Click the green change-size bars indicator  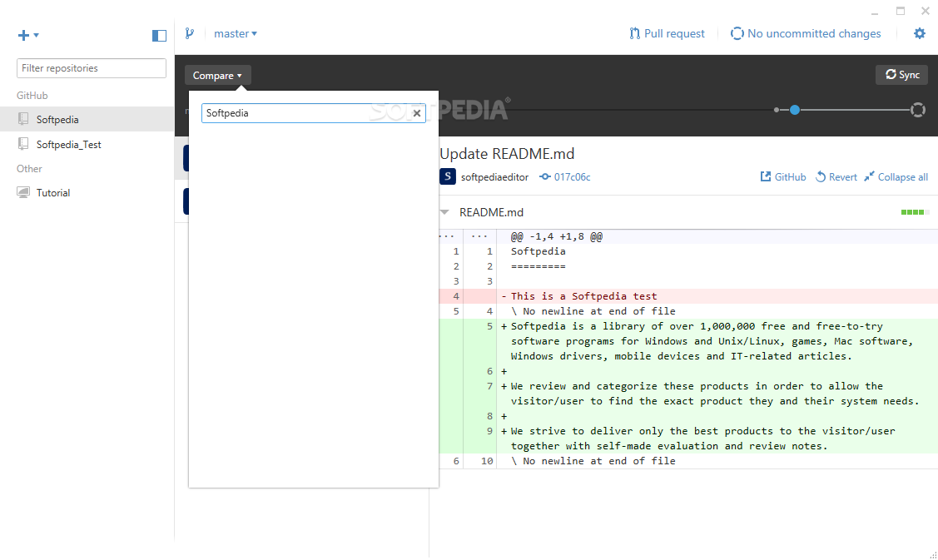tap(916, 212)
